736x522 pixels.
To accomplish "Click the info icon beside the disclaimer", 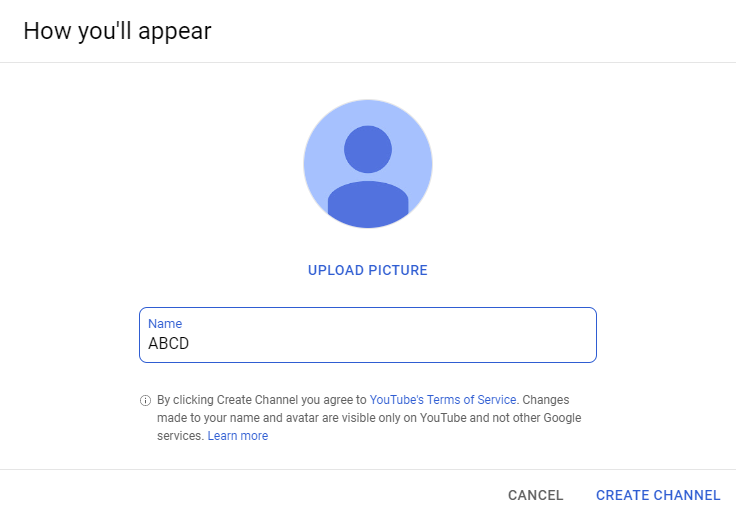I will [x=145, y=400].
